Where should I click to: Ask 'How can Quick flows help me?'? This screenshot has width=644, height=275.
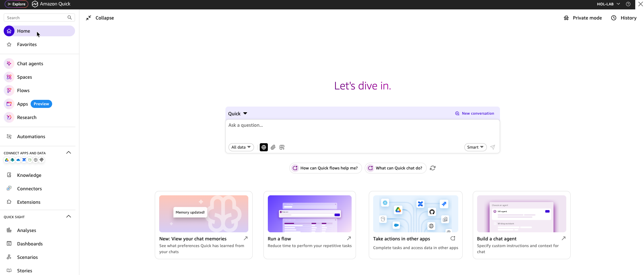[326, 168]
